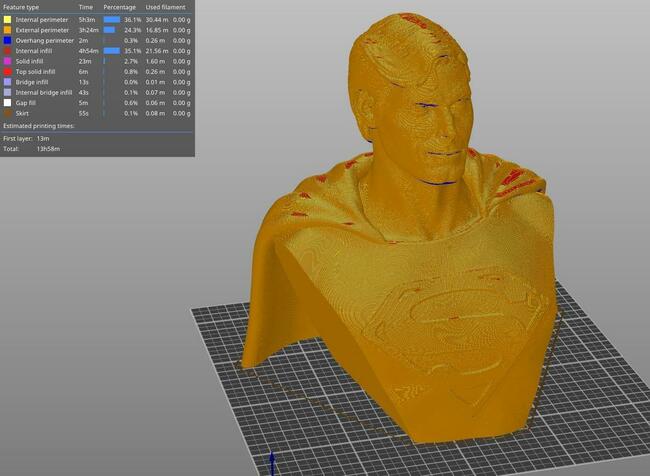Click the Time column header
The width and height of the screenshot is (650, 476).
pyautogui.click(x=86, y=7)
